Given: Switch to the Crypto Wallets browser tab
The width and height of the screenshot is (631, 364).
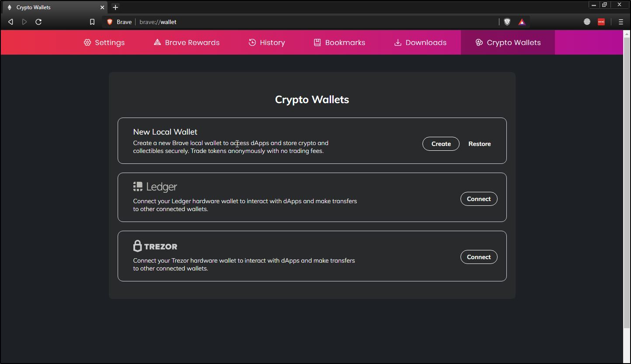Looking at the screenshot, I should (52, 7).
